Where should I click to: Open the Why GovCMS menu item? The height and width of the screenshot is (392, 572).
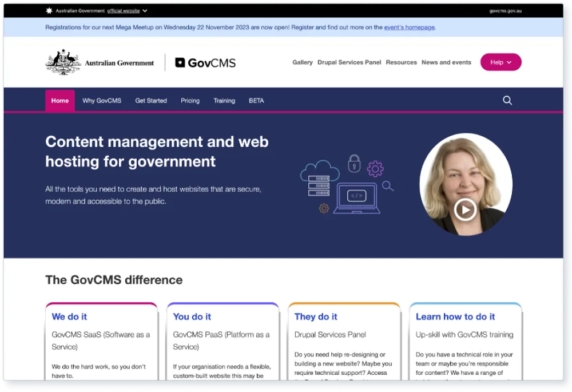pyautogui.click(x=102, y=101)
